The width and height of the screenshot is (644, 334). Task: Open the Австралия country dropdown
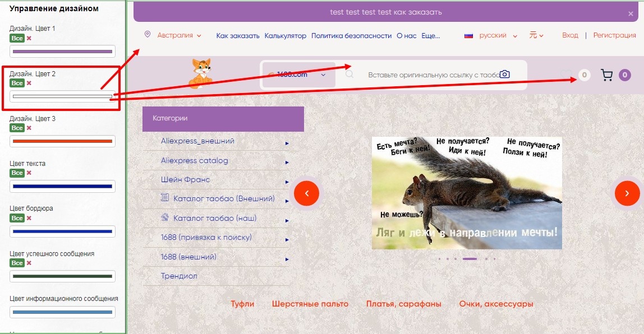click(x=180, y=35)
